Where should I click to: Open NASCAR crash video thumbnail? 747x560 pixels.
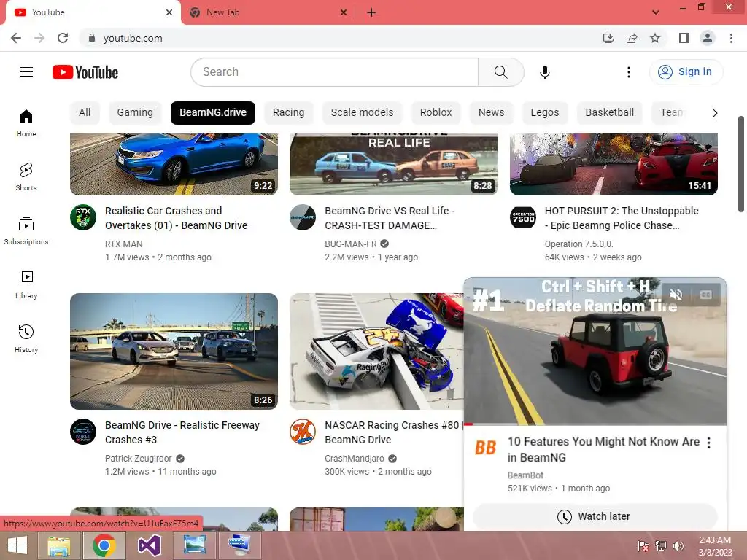pyautogui.click(x=376, y=351)
